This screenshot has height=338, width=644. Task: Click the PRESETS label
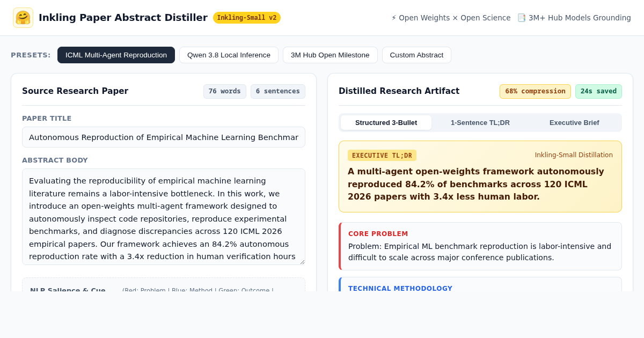[31, 55]
